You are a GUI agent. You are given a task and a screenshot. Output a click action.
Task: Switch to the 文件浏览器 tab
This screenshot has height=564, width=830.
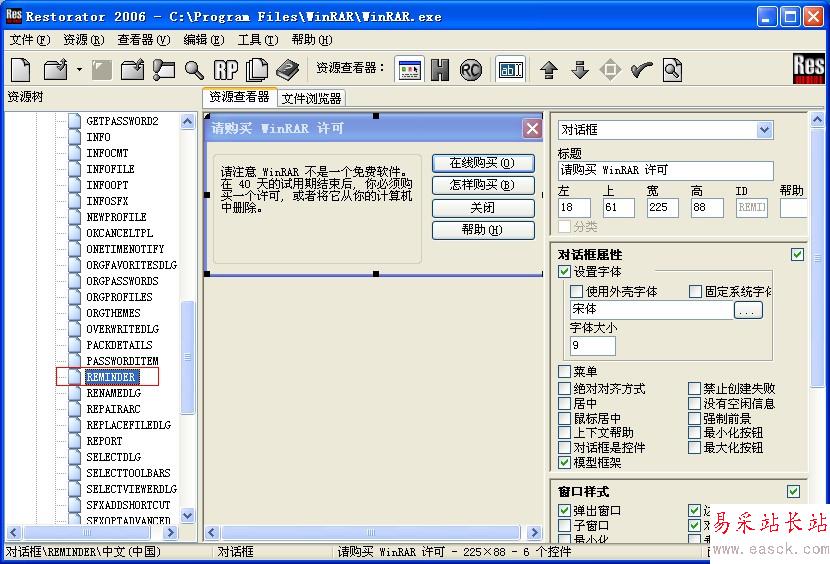(311, 98)
